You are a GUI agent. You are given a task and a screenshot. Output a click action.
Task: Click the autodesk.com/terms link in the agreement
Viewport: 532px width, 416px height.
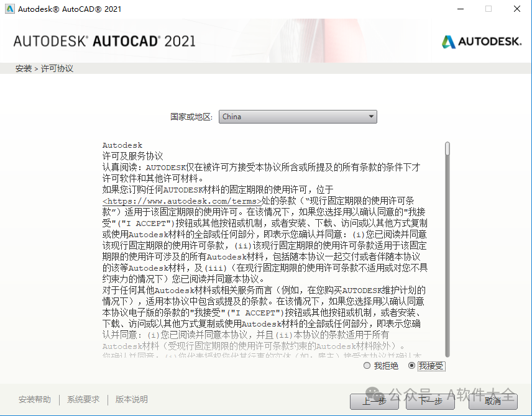(x=182, y=201)
